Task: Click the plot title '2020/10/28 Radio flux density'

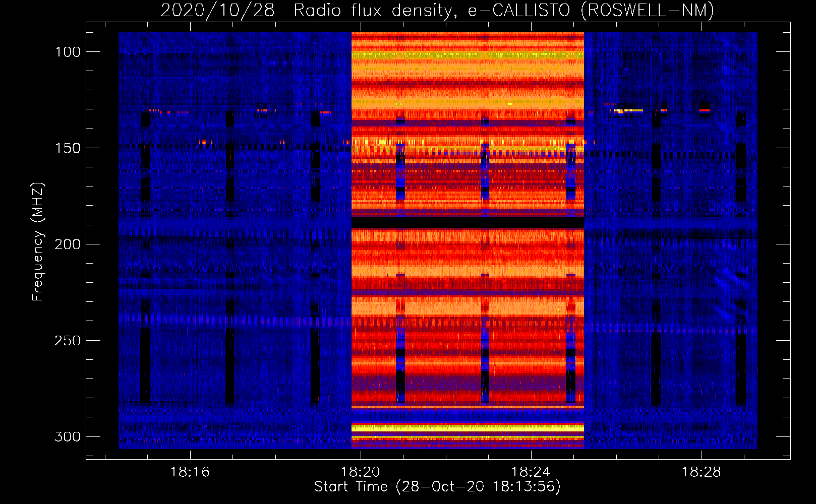Action: 306,10
